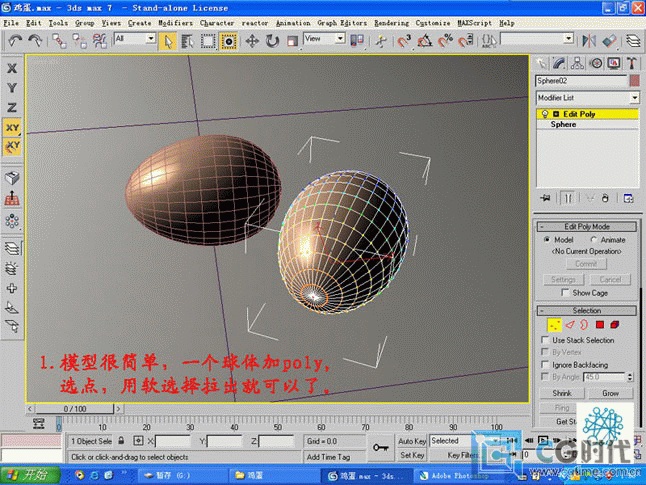Screen dimensions: 646x485
Task: Switch to the Motion command panel
Action: tap(596, 63)
